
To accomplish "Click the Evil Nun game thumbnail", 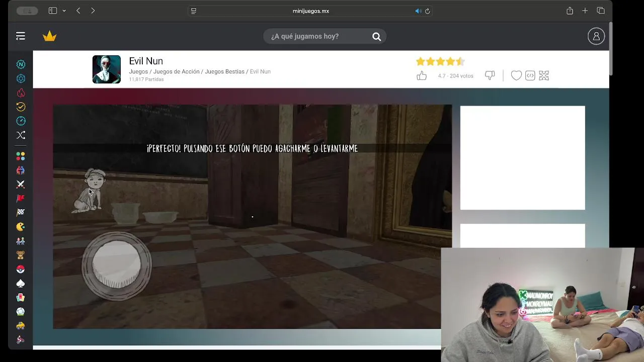I will [107, 69].
